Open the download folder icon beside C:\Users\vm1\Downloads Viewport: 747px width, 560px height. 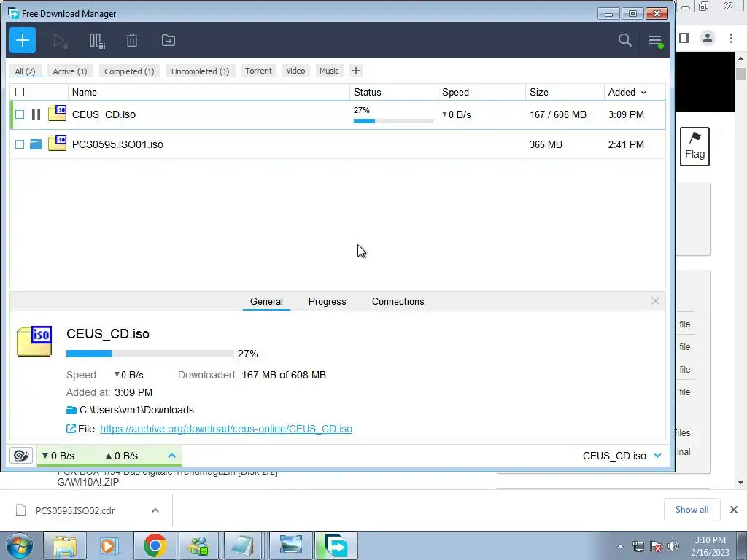[x=71, y=410]
